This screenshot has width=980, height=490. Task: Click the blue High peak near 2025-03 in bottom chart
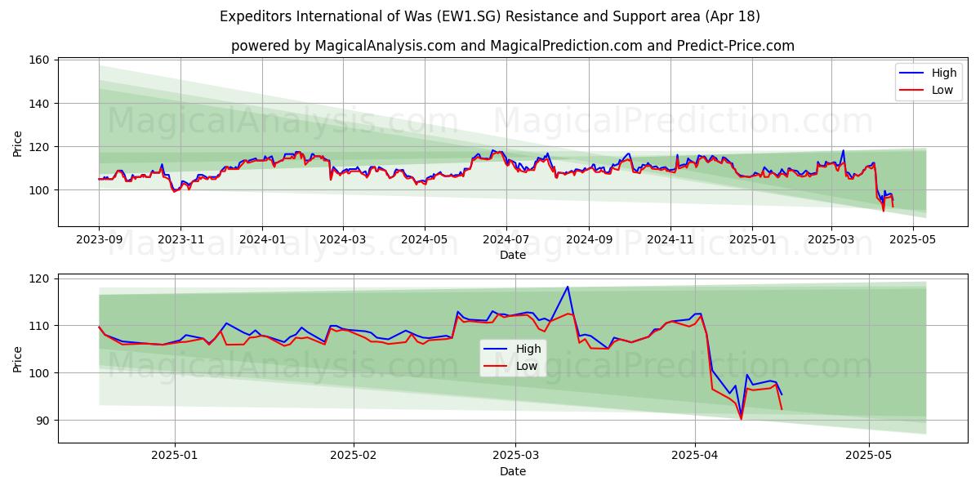(x=568, y=287)
